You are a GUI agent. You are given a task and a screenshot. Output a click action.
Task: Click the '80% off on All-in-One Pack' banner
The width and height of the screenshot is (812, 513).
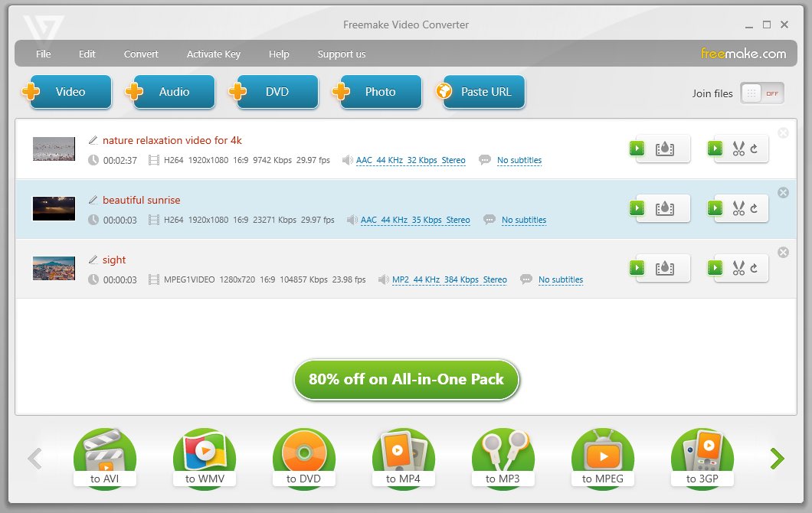(x=405, y=379)
